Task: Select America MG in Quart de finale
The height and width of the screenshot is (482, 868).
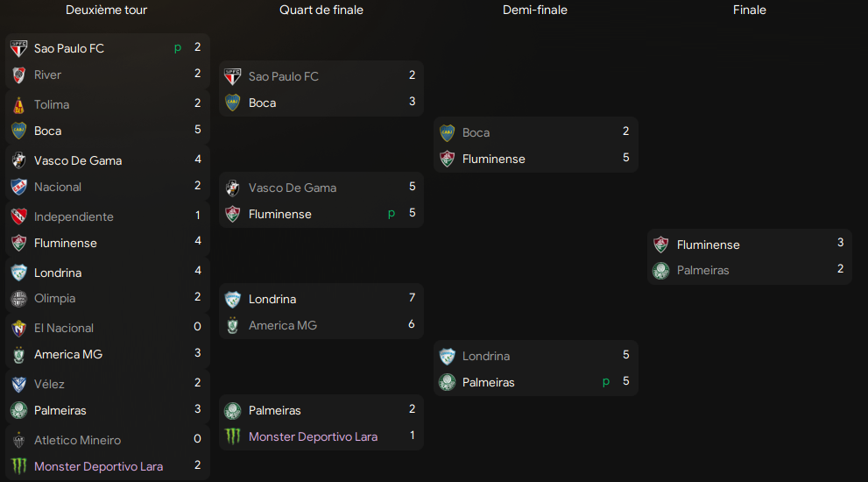Action: [x=282, y=326]
